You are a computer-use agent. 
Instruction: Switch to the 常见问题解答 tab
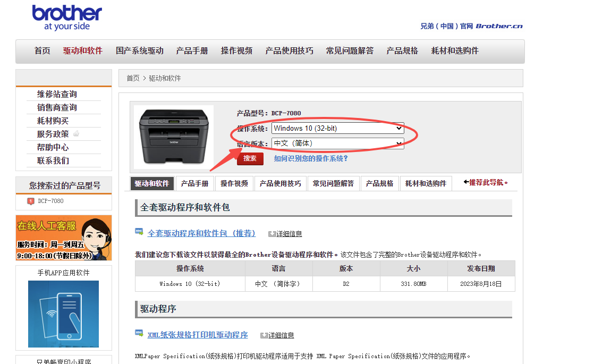[x=333, y=183]
